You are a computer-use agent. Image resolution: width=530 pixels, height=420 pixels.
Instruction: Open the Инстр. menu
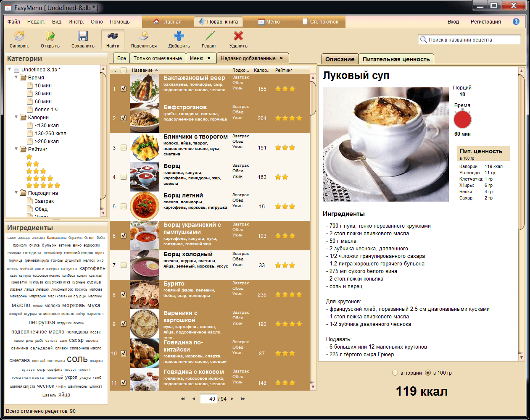pos(76,21)
